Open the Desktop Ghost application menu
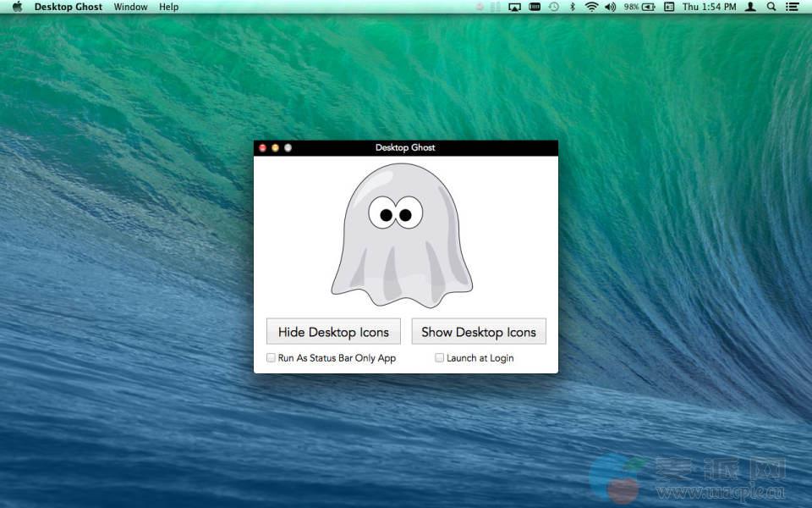This screenshot has width=812, height=508. (x=68, y=7)
